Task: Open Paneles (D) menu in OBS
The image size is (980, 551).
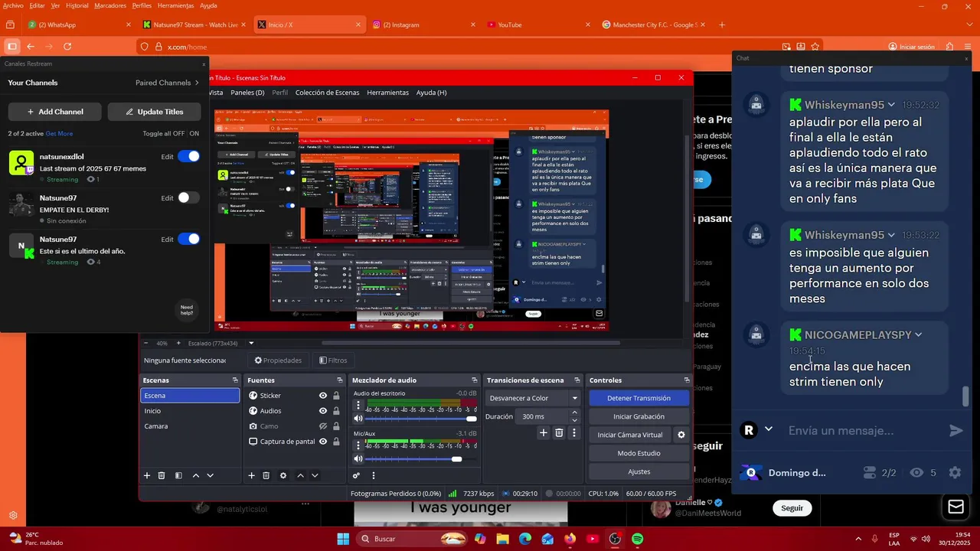Action: 247,93
